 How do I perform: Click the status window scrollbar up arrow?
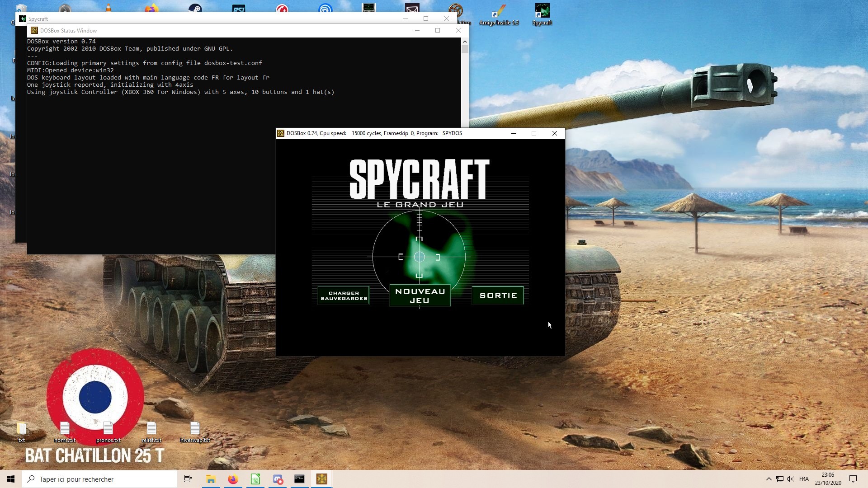click(x=465, y=42)
